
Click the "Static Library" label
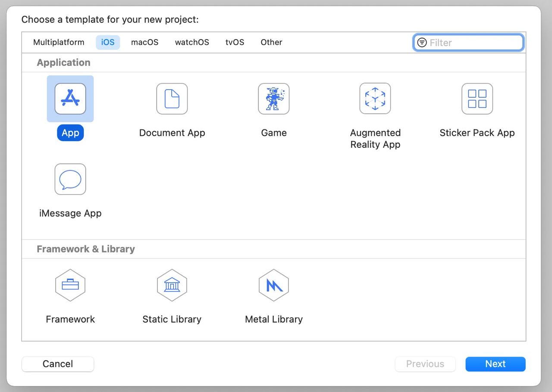coord(172,319)
